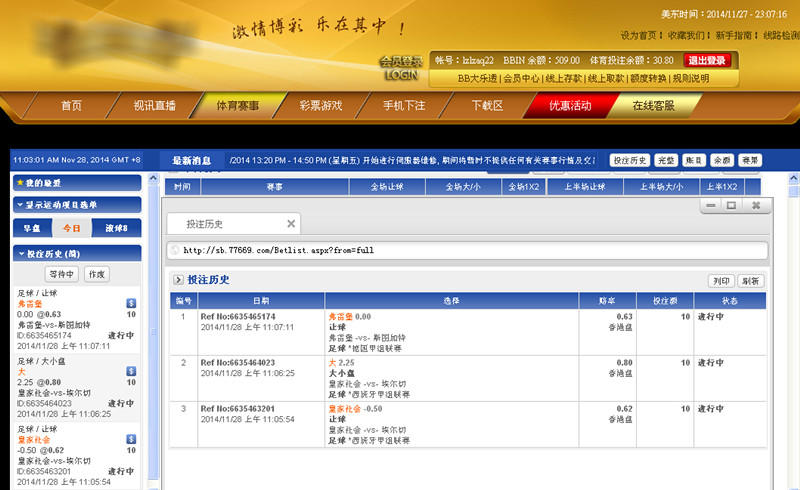Image resolution: width=800 pixels, height=490 pixels.
Task: Click the 完整 button in news bar
Action: click(x=666, y=161)
